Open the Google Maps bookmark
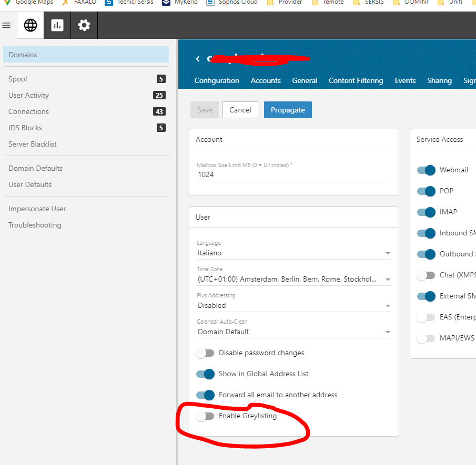The image size is (476, 465). [x=29, y=2]
